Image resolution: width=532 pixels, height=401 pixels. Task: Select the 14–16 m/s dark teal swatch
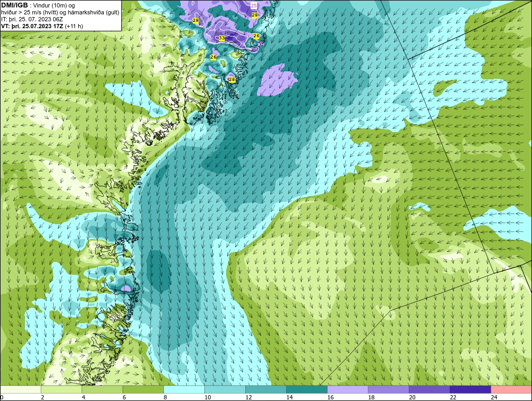tap(307, 389)
